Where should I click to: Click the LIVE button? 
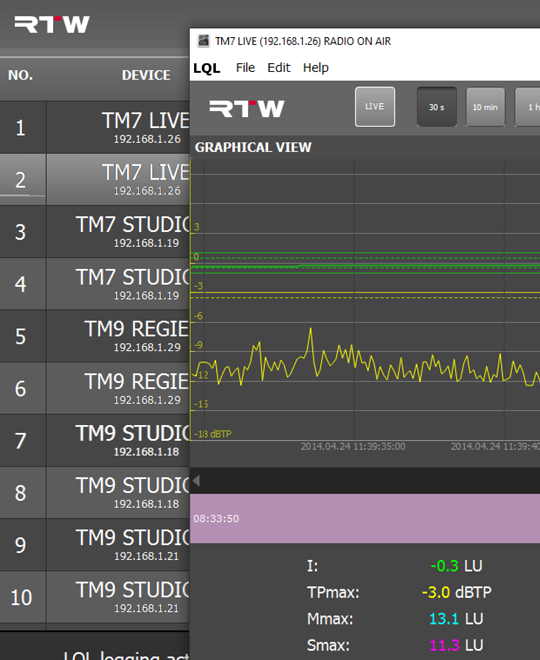(x=375, y=107)
